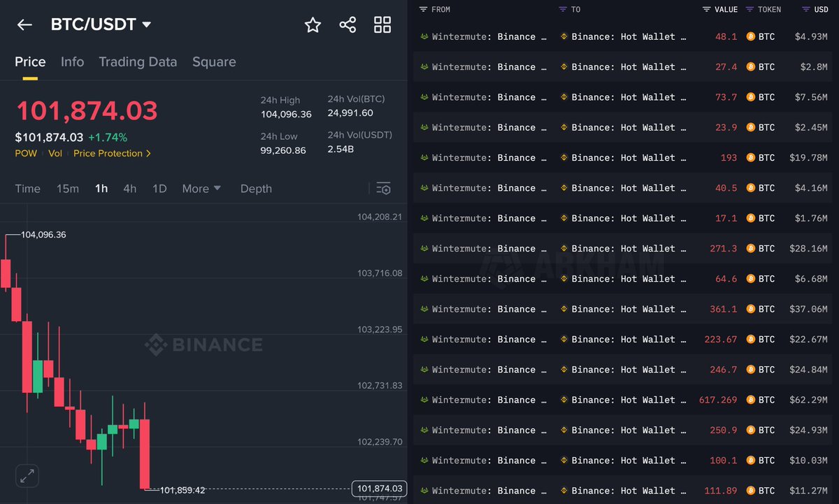Open chart settings icon beside Depth
This screenshot has width=839, height=504.
383,189
